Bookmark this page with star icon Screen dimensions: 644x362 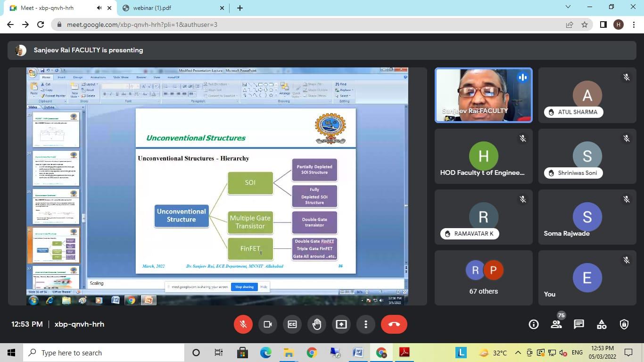pyautogui.click(x=585, y=25)
